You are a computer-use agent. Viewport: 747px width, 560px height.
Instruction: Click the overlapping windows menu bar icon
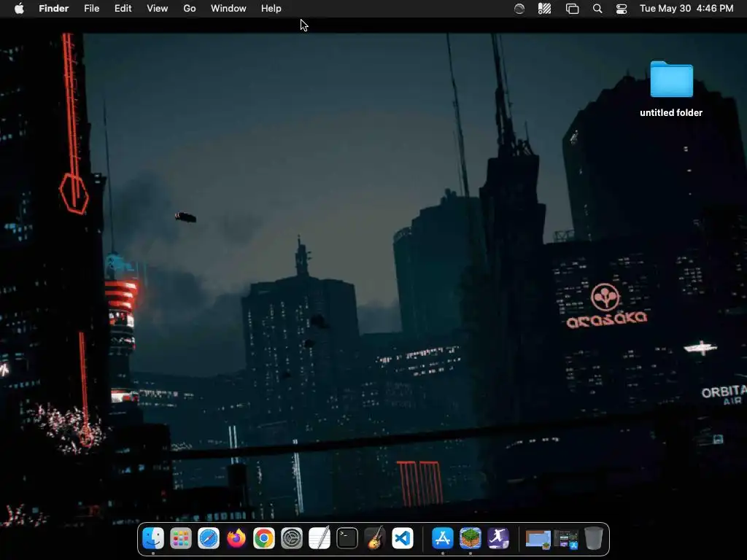pos(572,9)
